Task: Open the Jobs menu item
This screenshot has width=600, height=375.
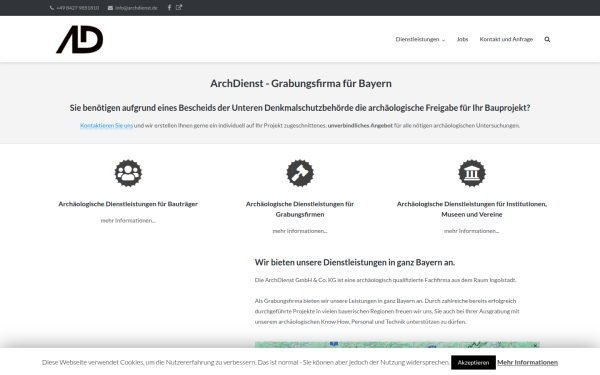Action: 462,39
